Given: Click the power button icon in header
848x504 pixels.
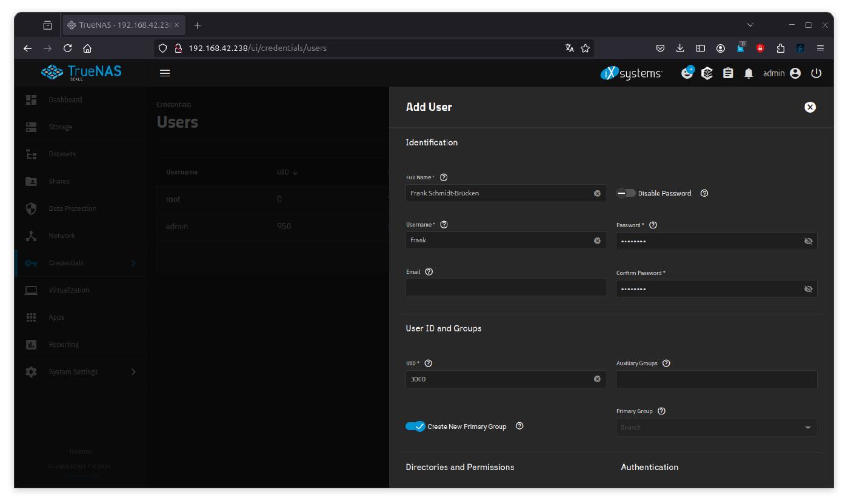Looking at the screenshot, I should (x=816, y=73).
